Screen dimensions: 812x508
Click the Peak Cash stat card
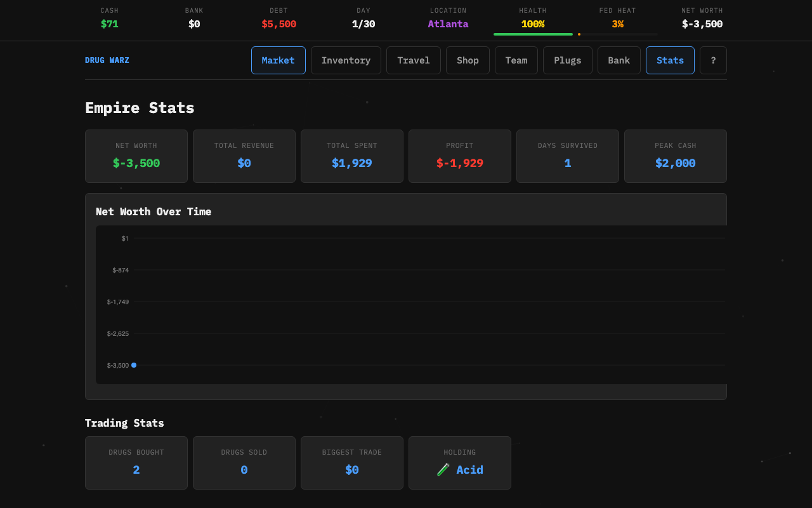pyautogui.click(x=675, y=156)
